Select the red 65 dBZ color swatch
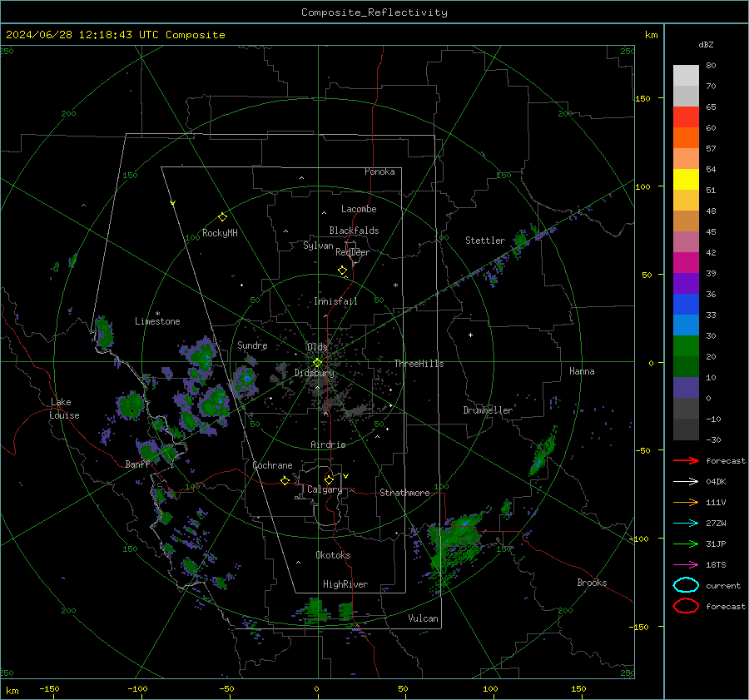The width and height of the screenshot is (749, 700). tap(686, 117)
